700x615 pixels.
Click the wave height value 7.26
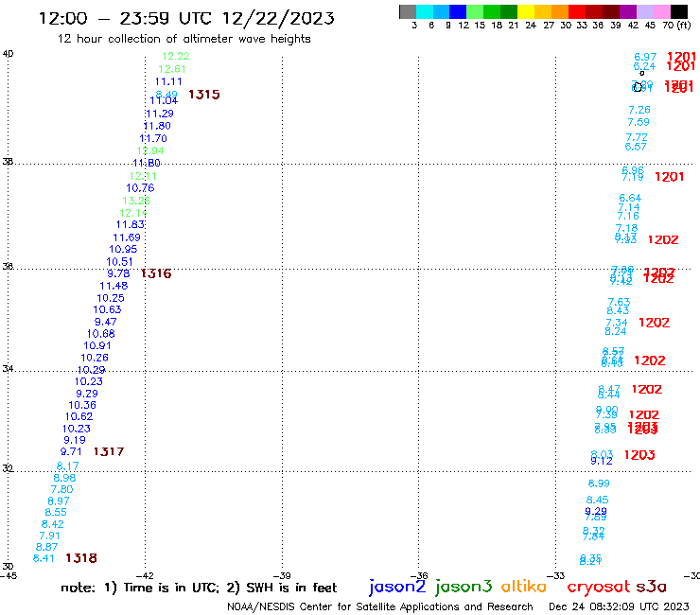pyautogui.click(x=639, y=110)
